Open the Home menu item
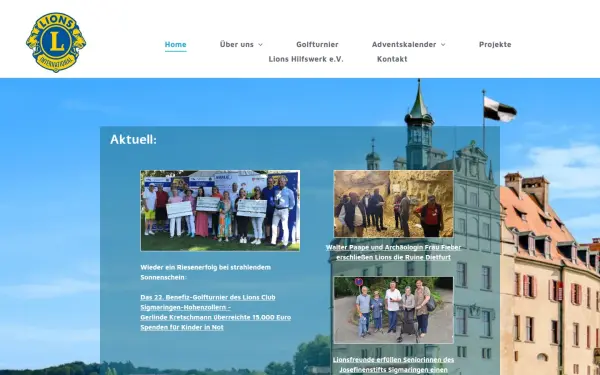The image size is (600, 375). click(x=176, y=44)
